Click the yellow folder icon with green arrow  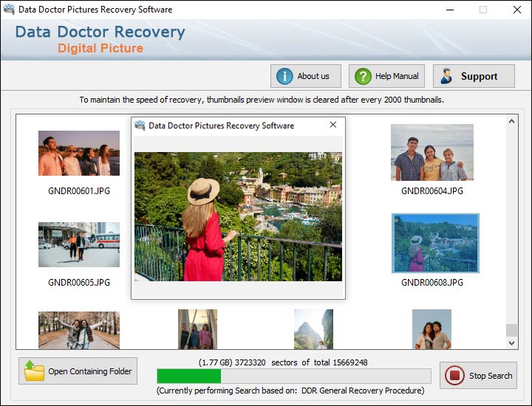(x=34, y=371)
